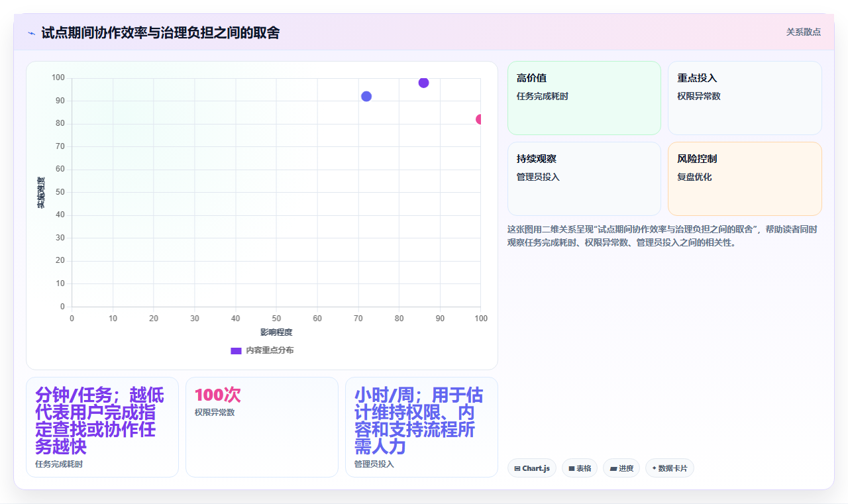Select the pink scatter point at 100
848x504 pixels.
click(479, 119)
